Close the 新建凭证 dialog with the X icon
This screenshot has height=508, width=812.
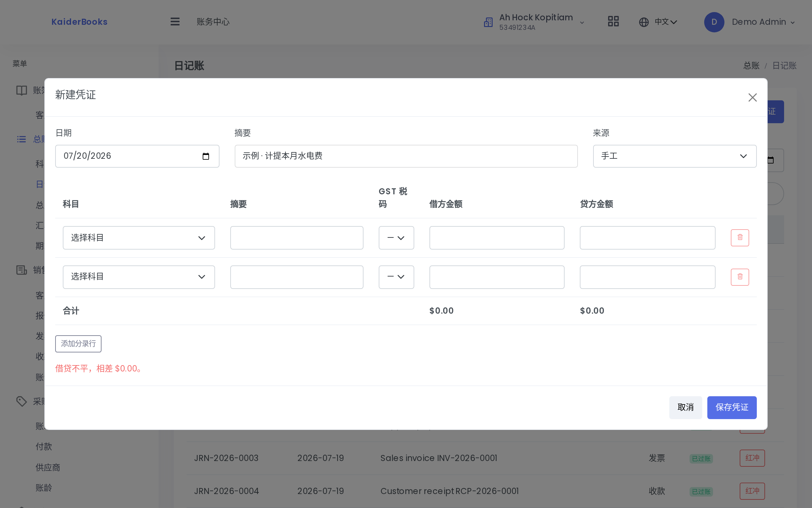752,97
